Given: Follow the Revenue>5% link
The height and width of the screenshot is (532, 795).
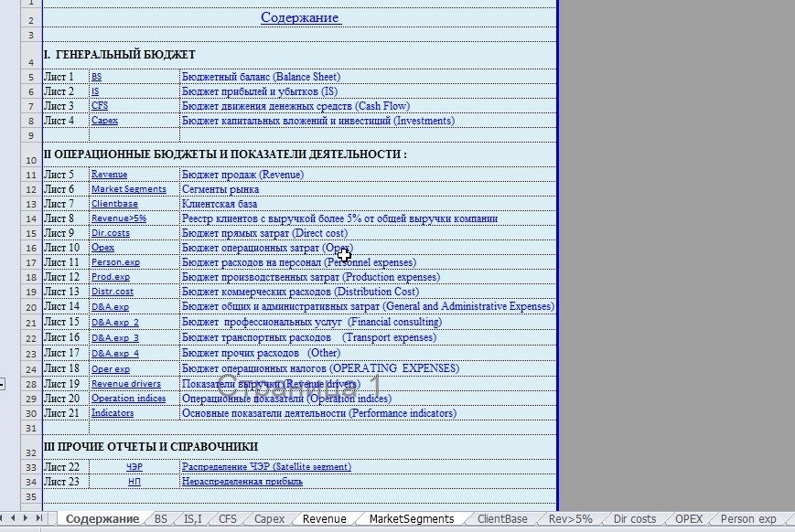Looking at the screenshot, I should point(119,218).
